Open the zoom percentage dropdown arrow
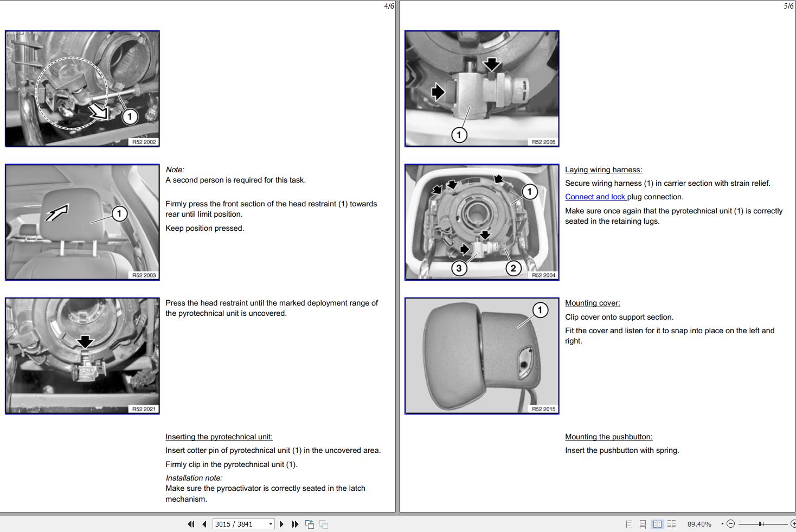796x532 pixels. 722,524
